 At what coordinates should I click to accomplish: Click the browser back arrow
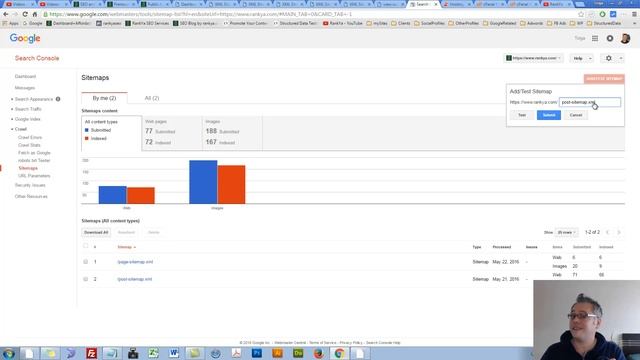tap(6, 14)
